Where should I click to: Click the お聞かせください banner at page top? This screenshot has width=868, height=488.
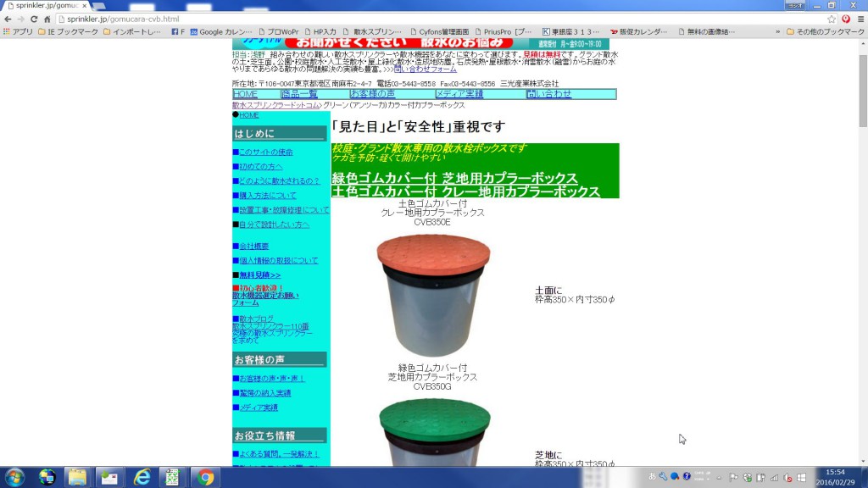[x=420, y=43]
